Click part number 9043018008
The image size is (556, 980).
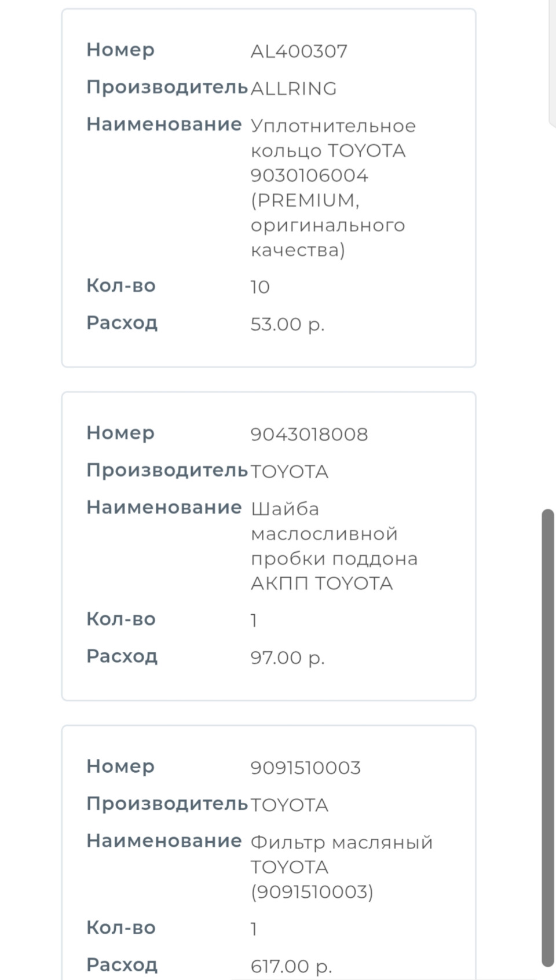tap(309, 434)
